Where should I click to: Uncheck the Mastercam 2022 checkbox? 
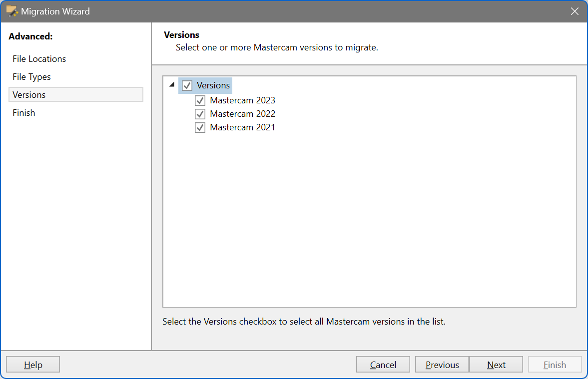(x=200, y=114)
